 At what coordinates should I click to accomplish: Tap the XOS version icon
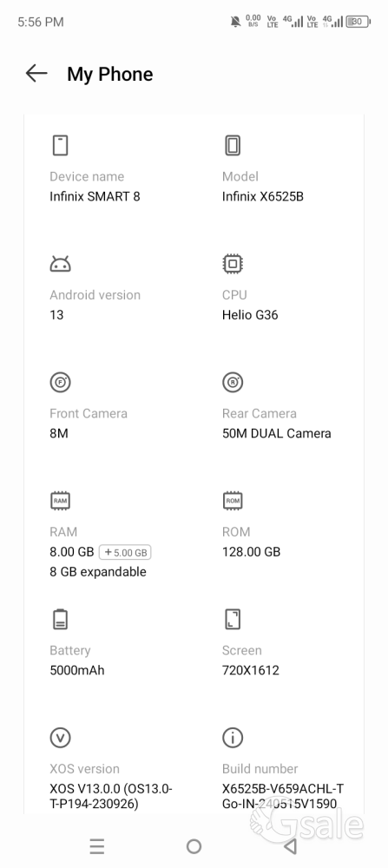tap(61, 737)
